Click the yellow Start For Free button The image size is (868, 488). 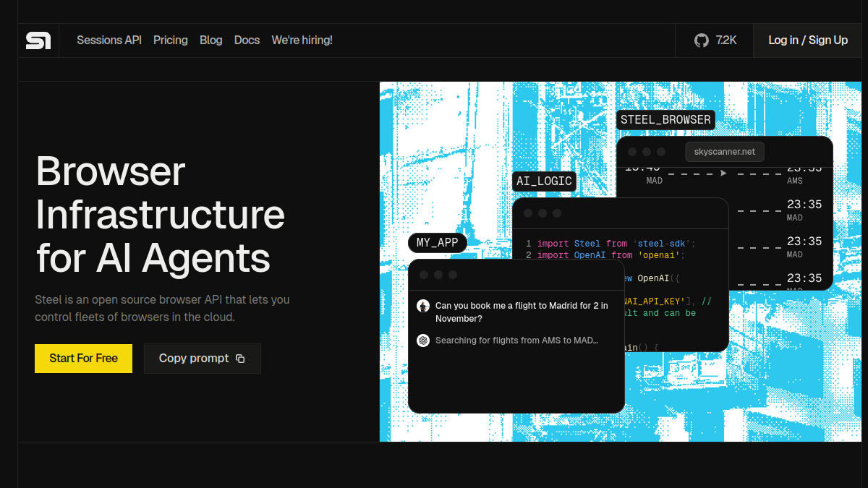(x=83, y=359)
